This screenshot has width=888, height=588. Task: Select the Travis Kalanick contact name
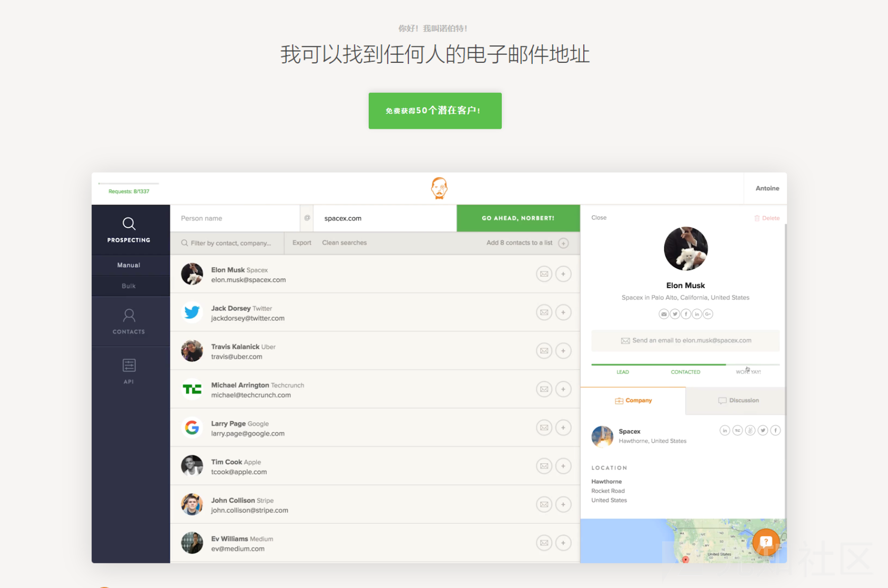coord(235,347)
